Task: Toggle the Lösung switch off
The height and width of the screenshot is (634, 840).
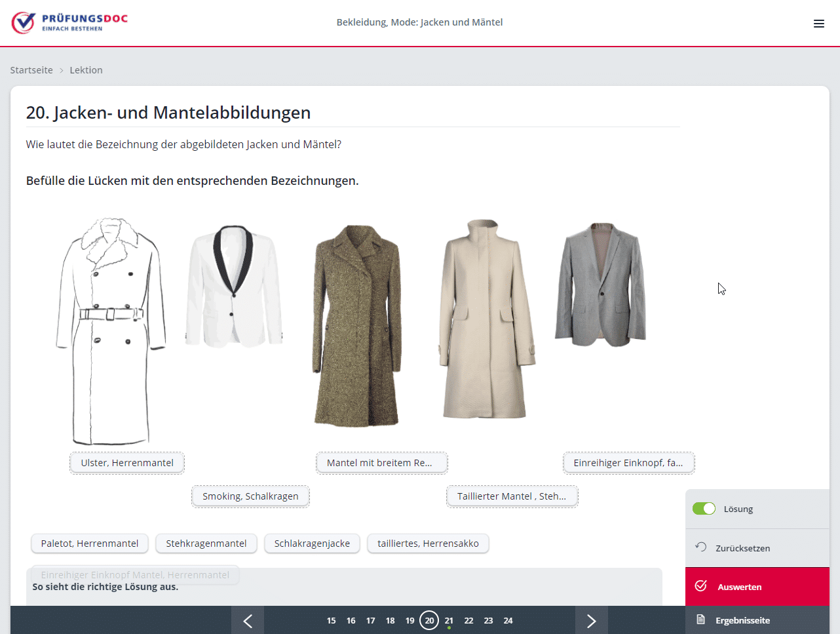Action: (x=704, y=509)
